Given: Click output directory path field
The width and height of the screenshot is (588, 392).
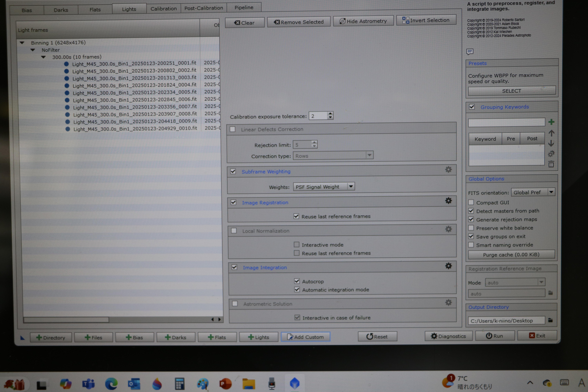Looking at the screenshot, I should pyautogui.click(x=506, y=320).
